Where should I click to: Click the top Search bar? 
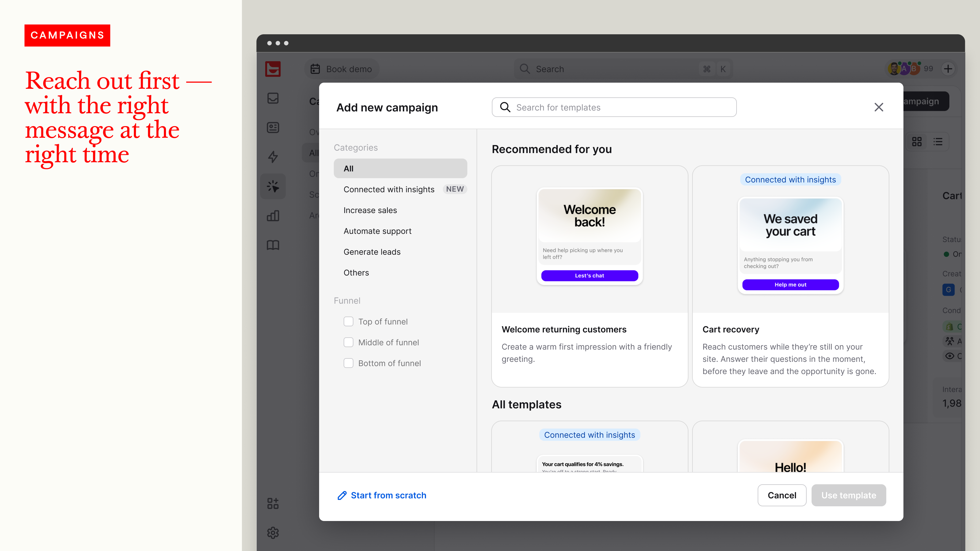tap(624, 69)
